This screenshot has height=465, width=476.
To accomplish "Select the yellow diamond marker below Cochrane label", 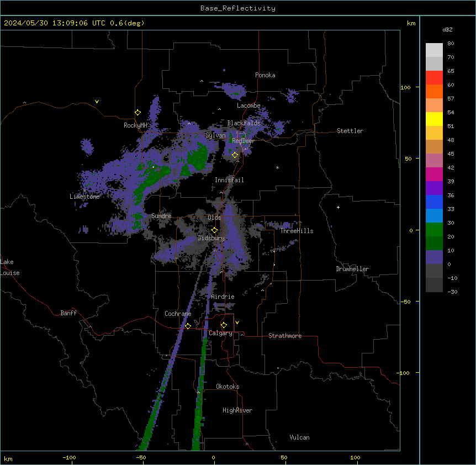I will (188, 326).
